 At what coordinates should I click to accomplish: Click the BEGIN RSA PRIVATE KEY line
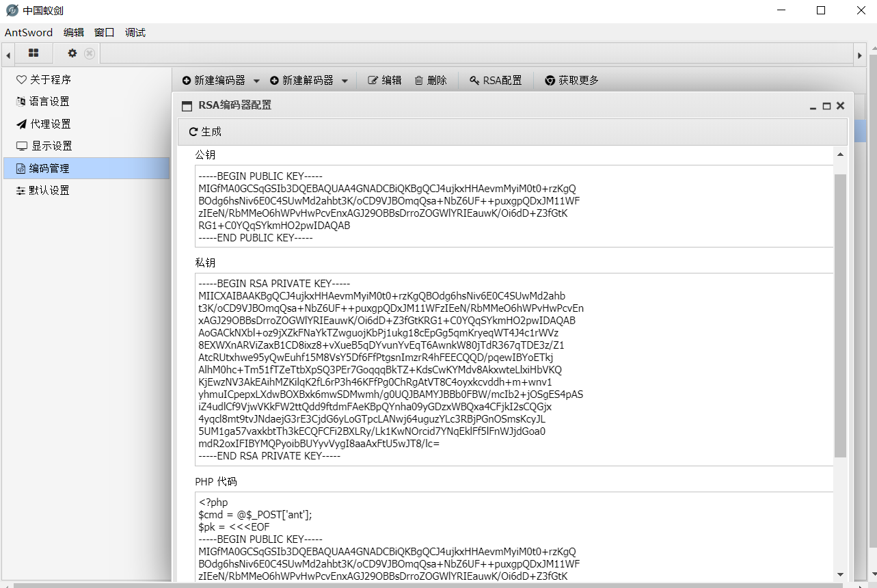274,284
